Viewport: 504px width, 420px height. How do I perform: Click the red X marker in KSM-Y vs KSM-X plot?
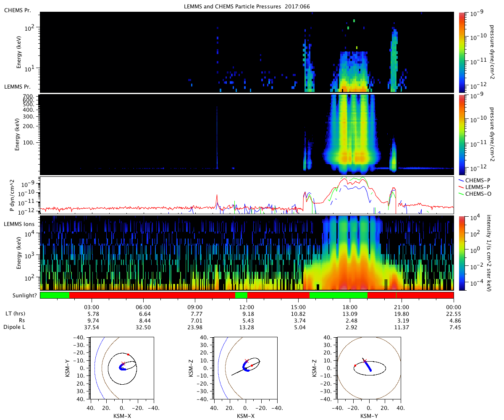[x=123, y=363]
